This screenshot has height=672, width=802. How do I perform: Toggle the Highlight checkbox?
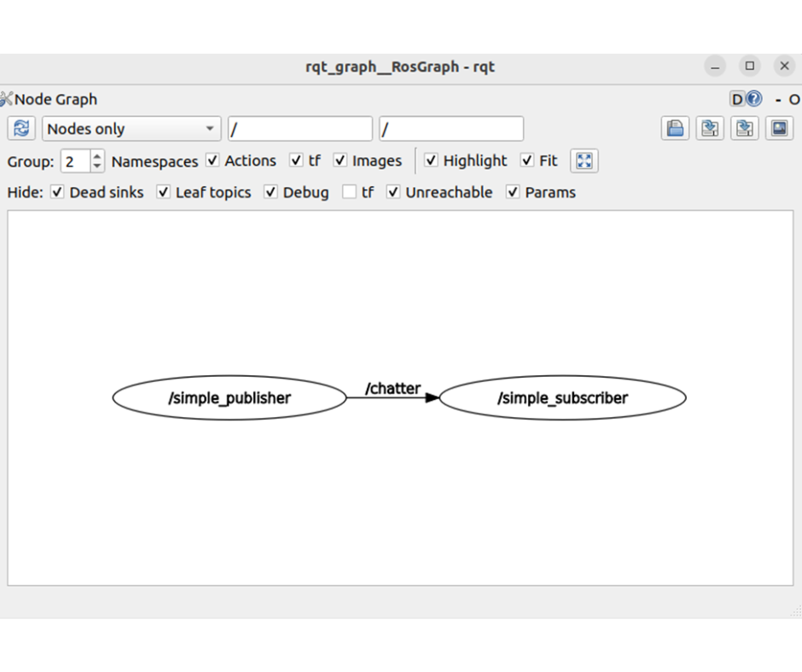(x=431, y=161)
